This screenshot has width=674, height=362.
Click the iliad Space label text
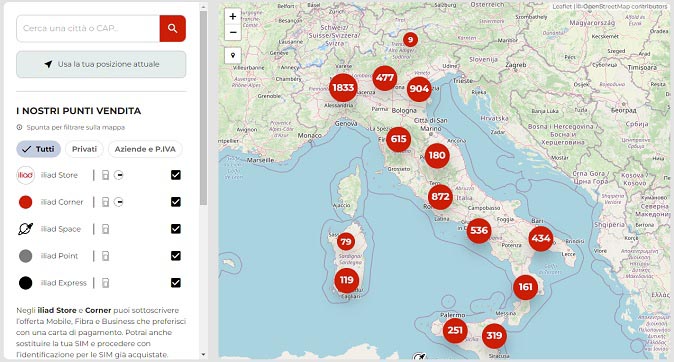click(61, 229)
